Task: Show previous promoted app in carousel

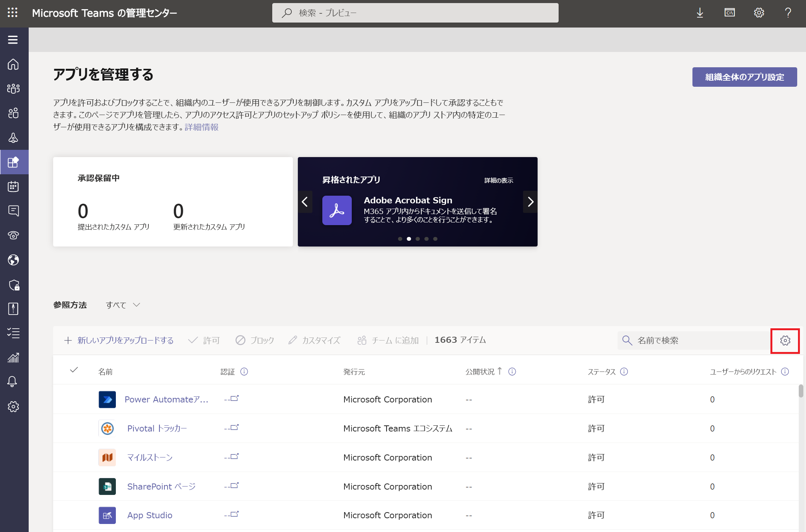Action: 305,202
